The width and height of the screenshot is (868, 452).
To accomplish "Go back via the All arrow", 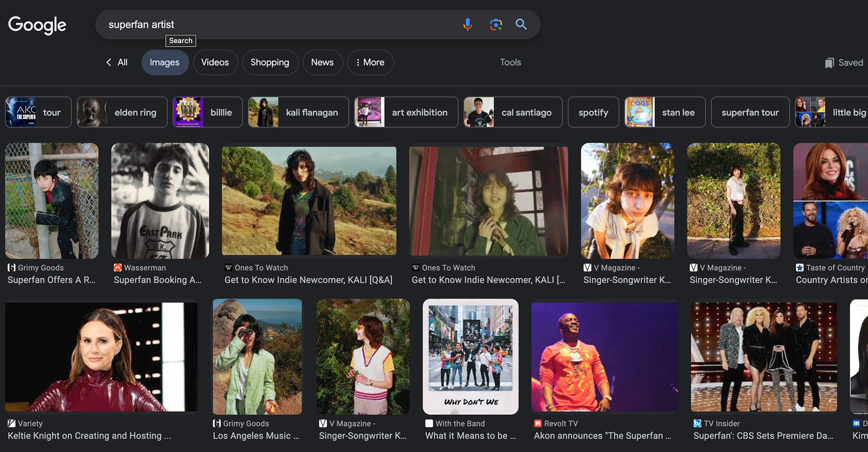I will pos(108,62).
